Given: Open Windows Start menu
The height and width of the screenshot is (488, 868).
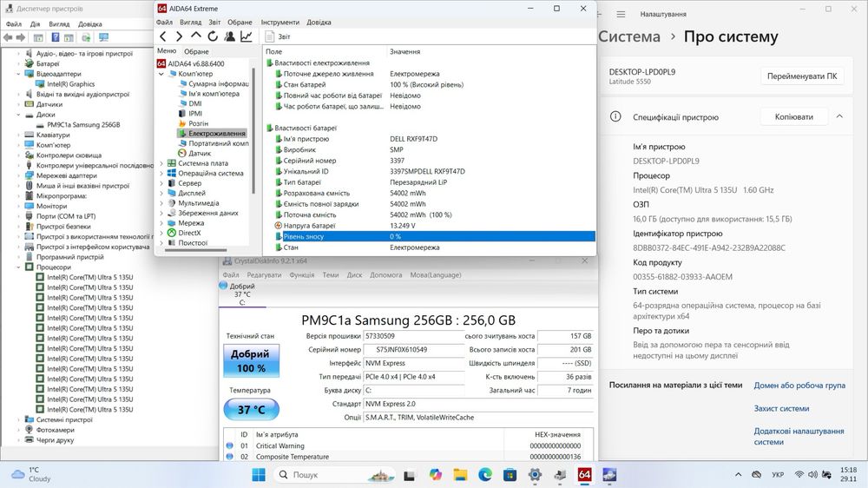Looking at the screenshot, I should pos(259,475).
